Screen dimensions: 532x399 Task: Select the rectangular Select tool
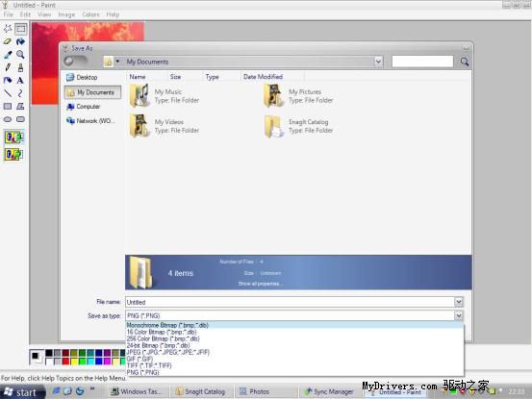point(20,29)
